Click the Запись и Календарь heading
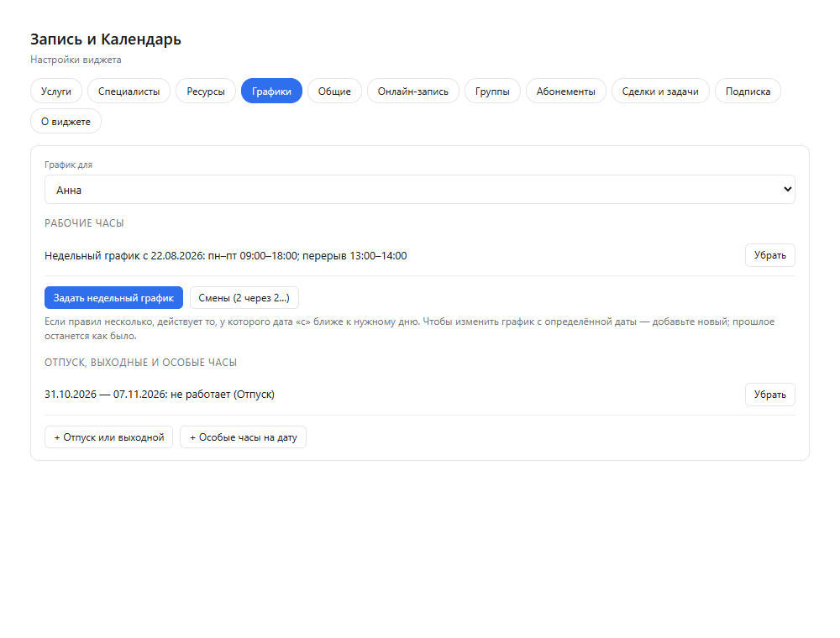The image size is (840, 638). [x=106, y=39]
